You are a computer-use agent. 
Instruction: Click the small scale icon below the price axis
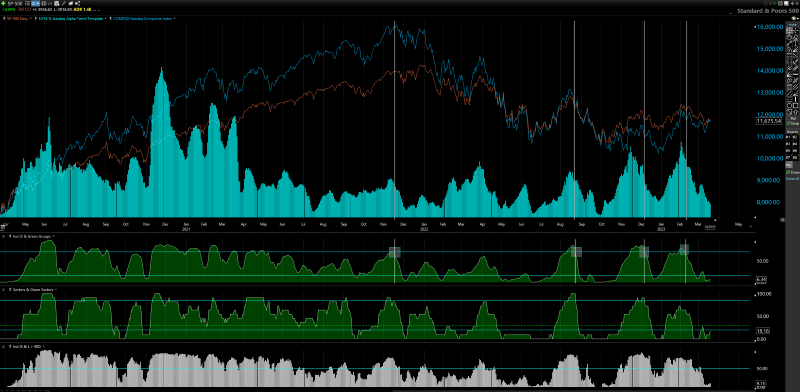tap(783, 219)
